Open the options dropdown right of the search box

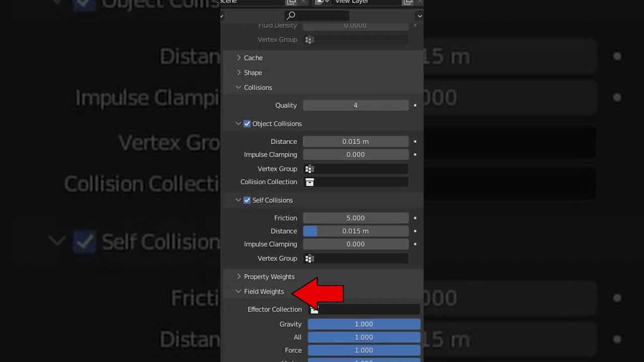pyautogui.click(x=419, y=16)
